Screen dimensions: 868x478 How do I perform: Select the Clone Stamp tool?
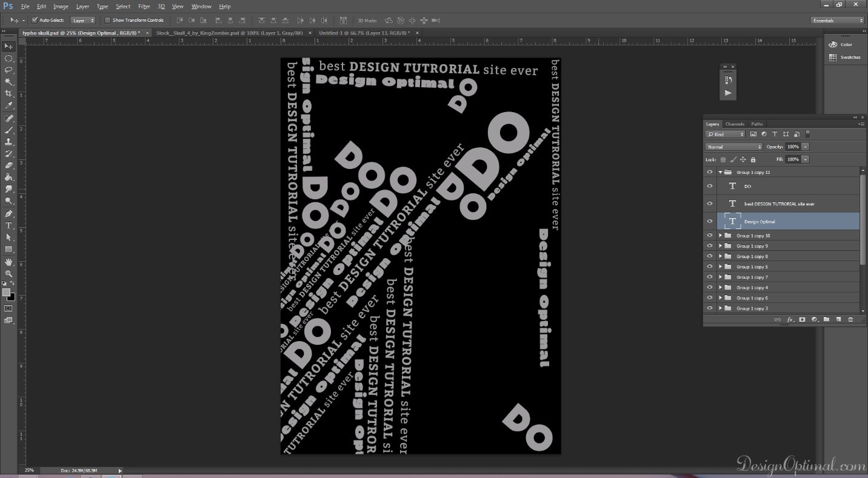coord(8,142)
